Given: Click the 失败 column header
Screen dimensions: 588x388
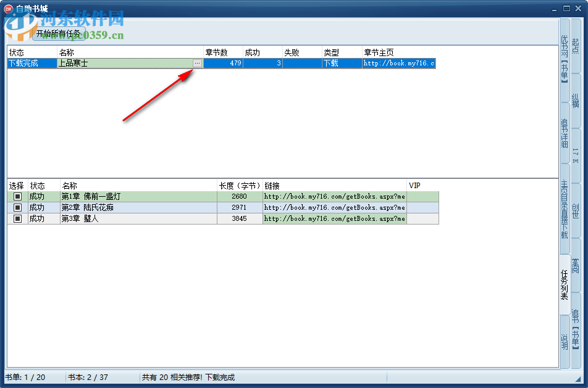Looking at the screenshot, I should tap(302, 52).
